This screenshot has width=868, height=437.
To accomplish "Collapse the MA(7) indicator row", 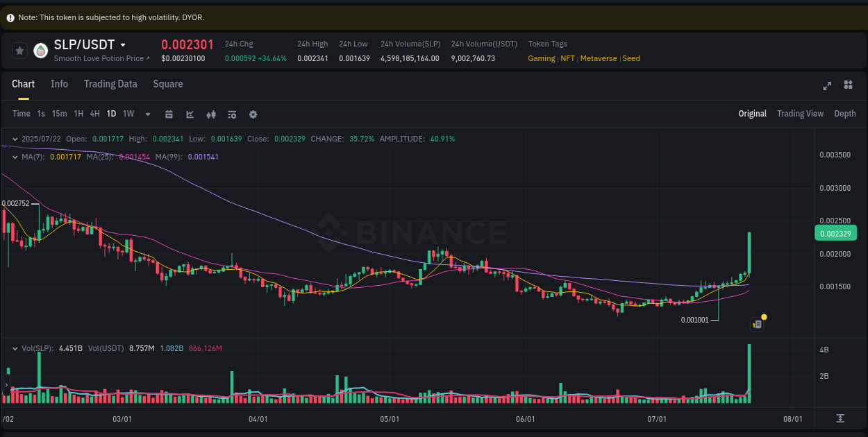I will point(14,157).
